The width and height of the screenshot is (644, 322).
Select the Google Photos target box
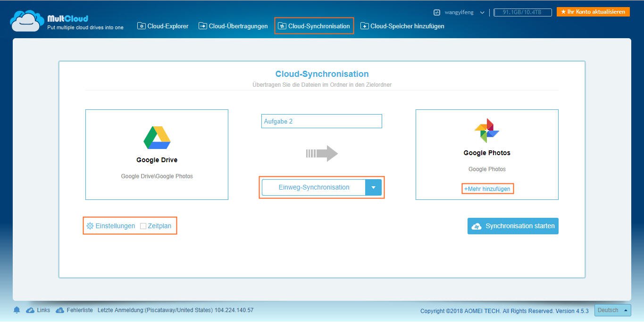click(x=487, y=155)
